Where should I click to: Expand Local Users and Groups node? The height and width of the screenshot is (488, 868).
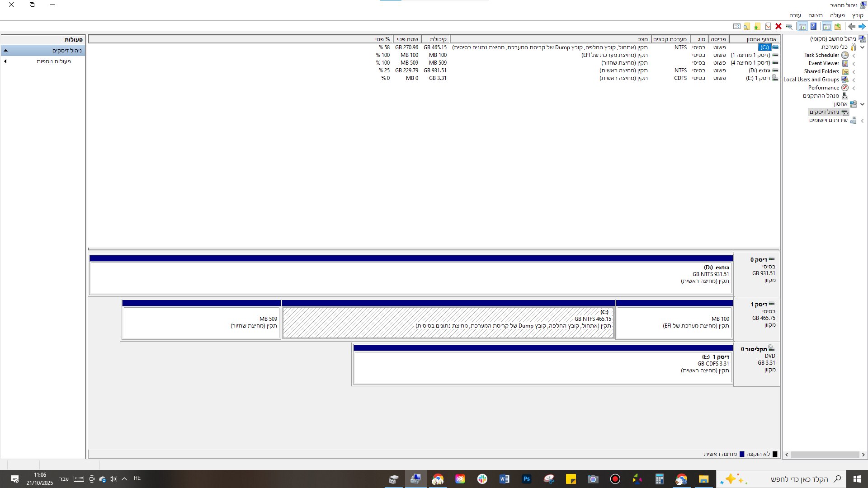click(x=854, y=80)
